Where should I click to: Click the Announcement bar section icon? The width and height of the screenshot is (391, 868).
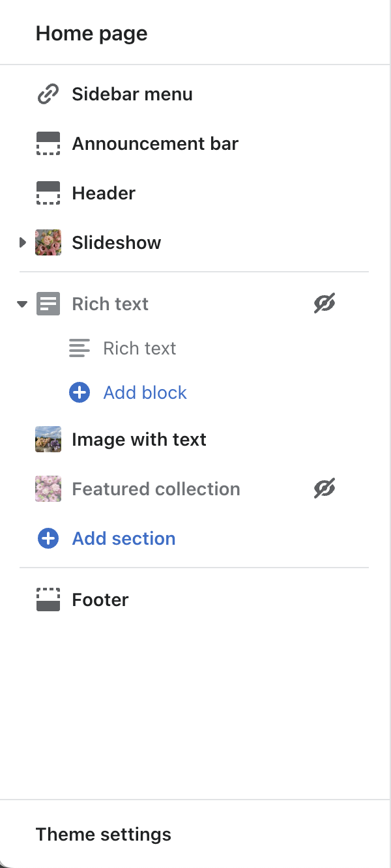pyautogui.click(x=48, y=144)
